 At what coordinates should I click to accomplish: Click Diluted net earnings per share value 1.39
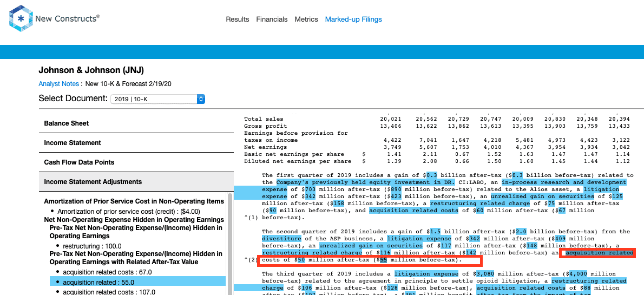click(393, 161)
